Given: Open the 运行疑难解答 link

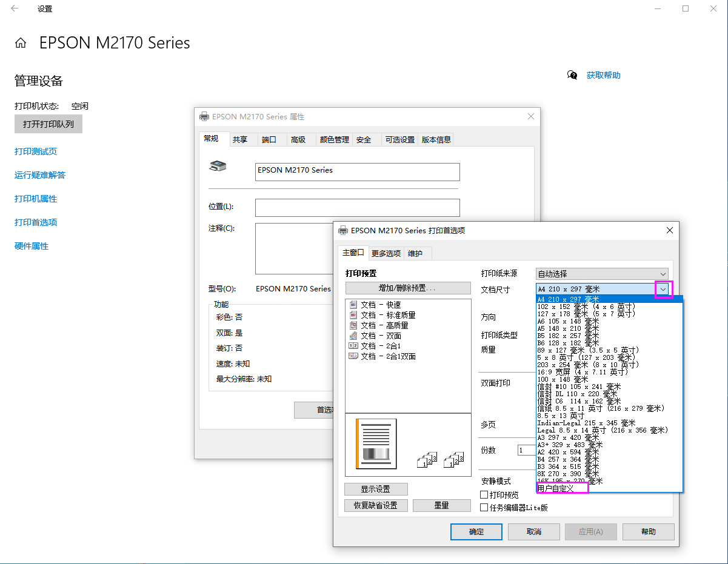Looking at the screenshot, I should (x=40, y=175).
